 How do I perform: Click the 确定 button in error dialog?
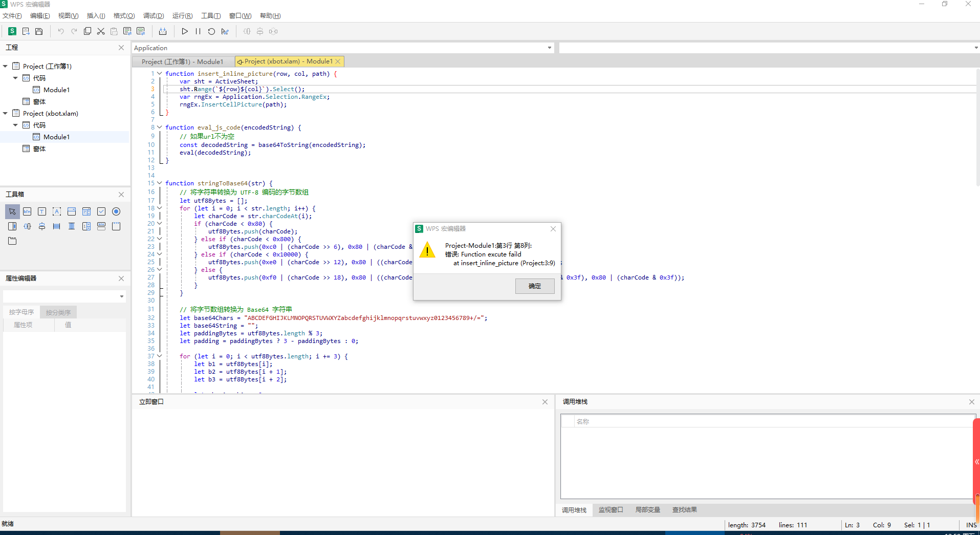pyautogui.click(x=535, y=286)
